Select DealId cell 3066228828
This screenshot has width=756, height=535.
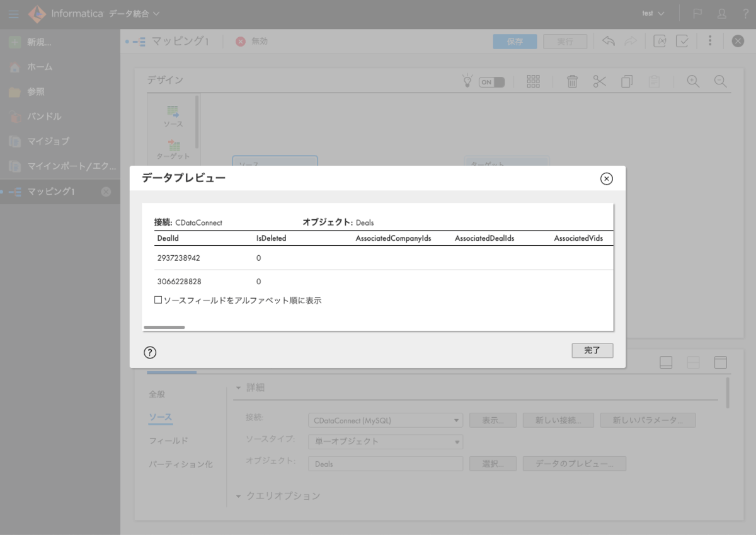[179, 281]
